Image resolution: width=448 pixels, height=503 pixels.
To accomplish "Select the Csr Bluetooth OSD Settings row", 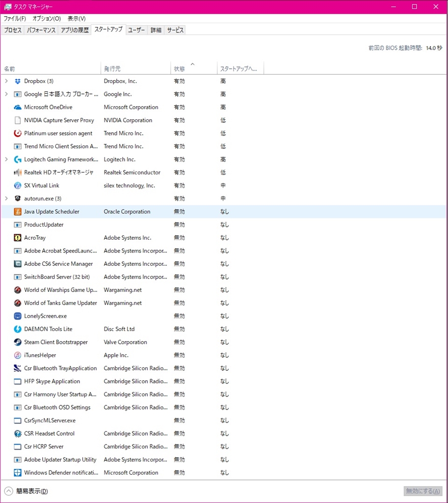I will tap(224, 407).
